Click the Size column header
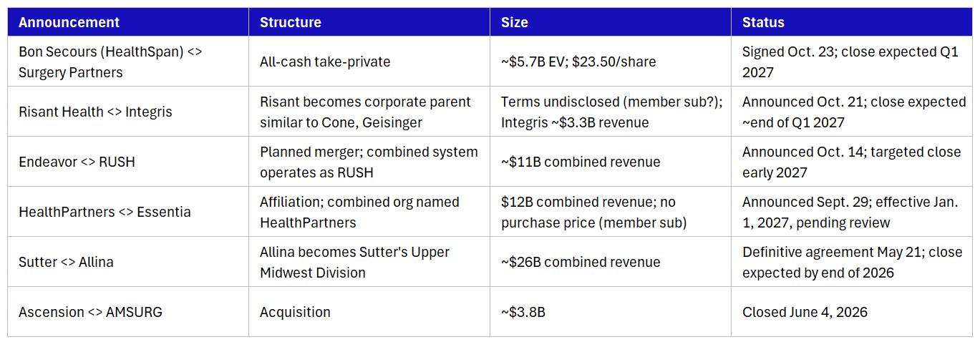This screenshot has width=980, height=342. (x=611, y=22)
